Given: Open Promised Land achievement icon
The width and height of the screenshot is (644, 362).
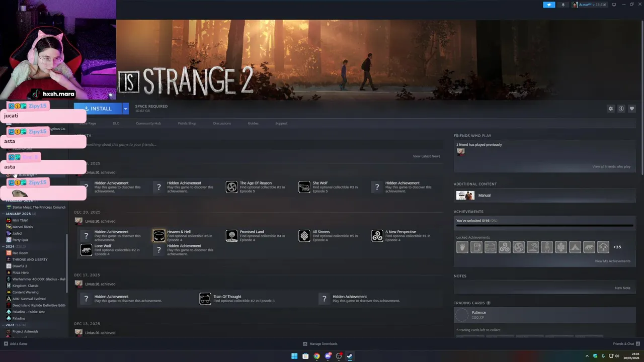Looking at the screenshot, I should [x=231, y=236].
